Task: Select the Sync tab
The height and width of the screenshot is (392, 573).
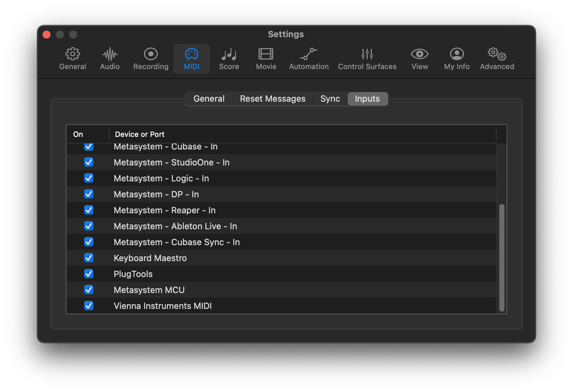Action: [330, 99]
